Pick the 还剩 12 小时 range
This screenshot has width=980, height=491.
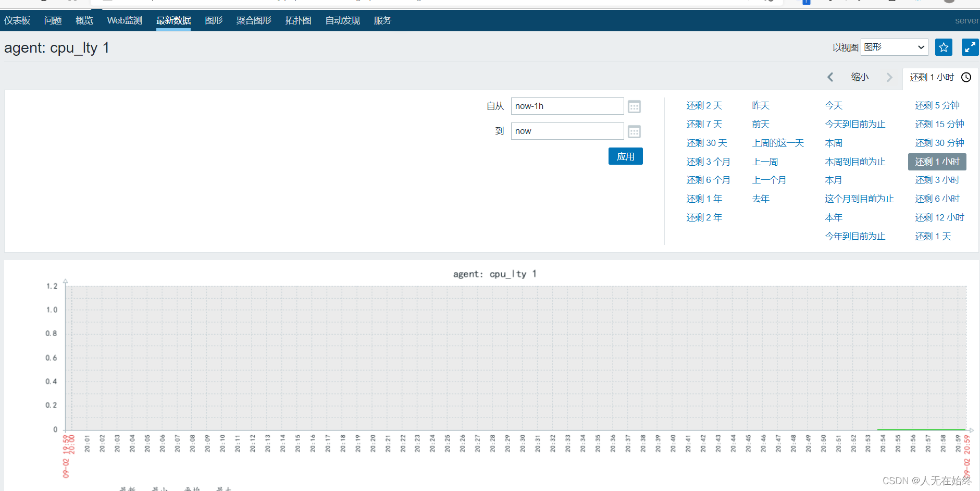click(x=939, y=218)
